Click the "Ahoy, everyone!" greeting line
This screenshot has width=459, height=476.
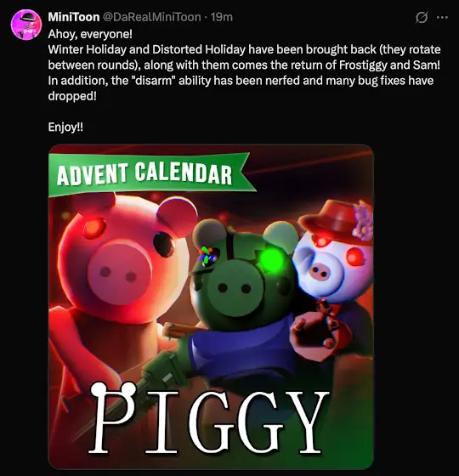pos(90,34)
